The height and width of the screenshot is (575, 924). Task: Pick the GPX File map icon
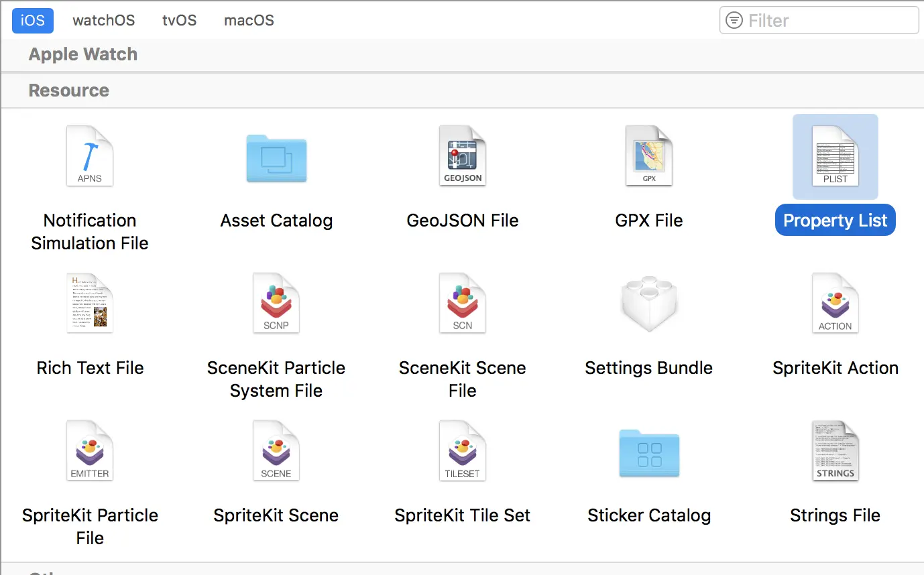point(649,157)
